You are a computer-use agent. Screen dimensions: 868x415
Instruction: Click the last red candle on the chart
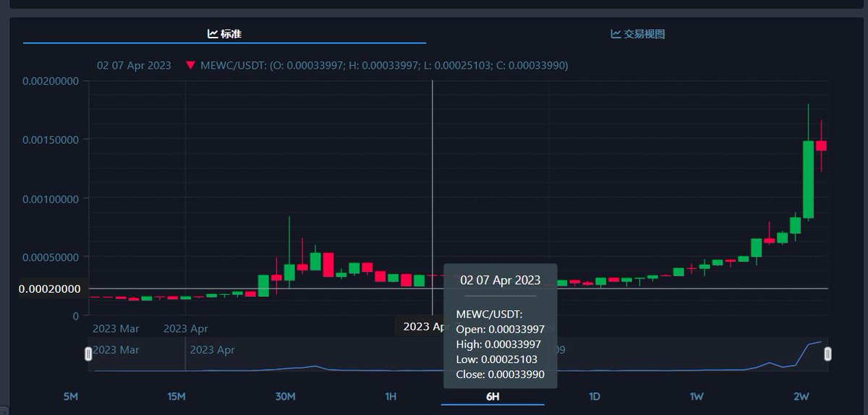pos(821,145)
